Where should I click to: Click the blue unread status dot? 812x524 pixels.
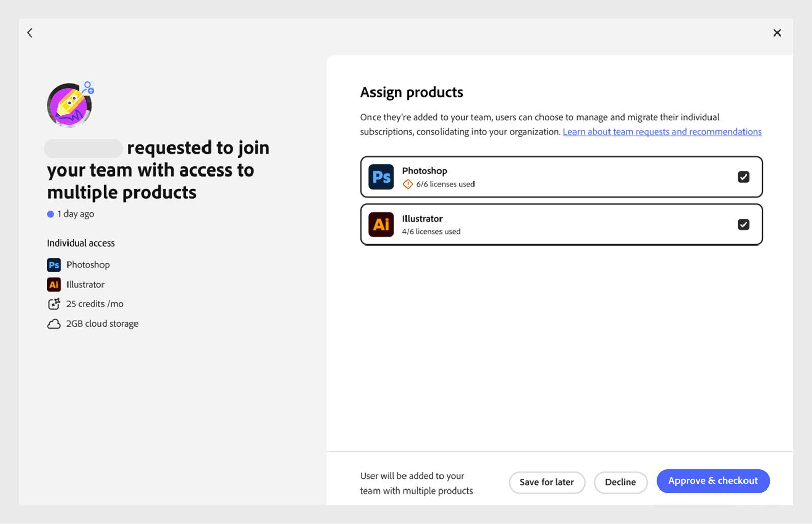tap(51, 214)
